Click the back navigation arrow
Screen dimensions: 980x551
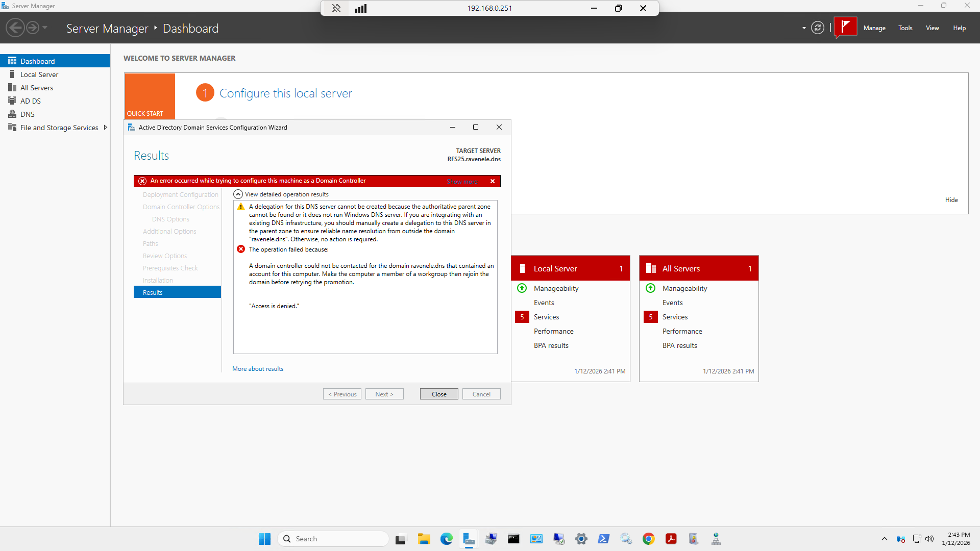(15, 28)
